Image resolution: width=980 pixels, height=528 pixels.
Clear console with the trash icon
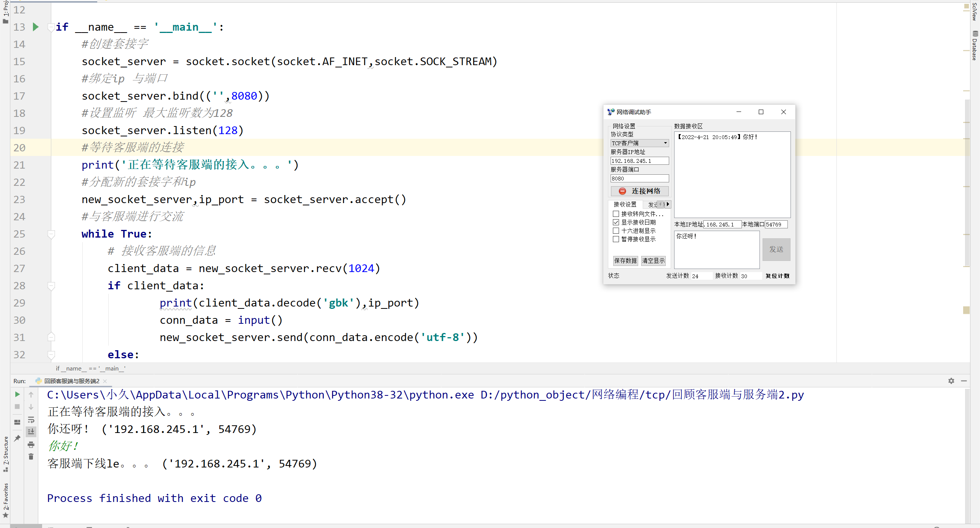pos(31,457)
